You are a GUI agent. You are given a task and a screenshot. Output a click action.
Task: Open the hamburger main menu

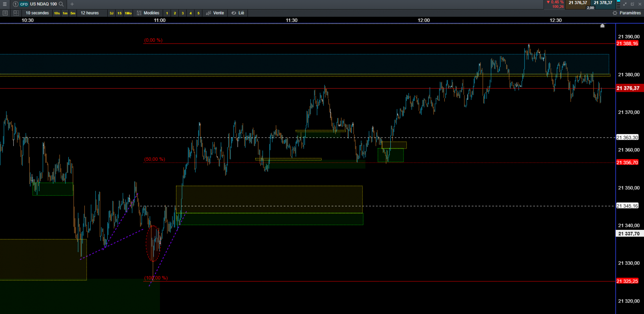point(5,4)
